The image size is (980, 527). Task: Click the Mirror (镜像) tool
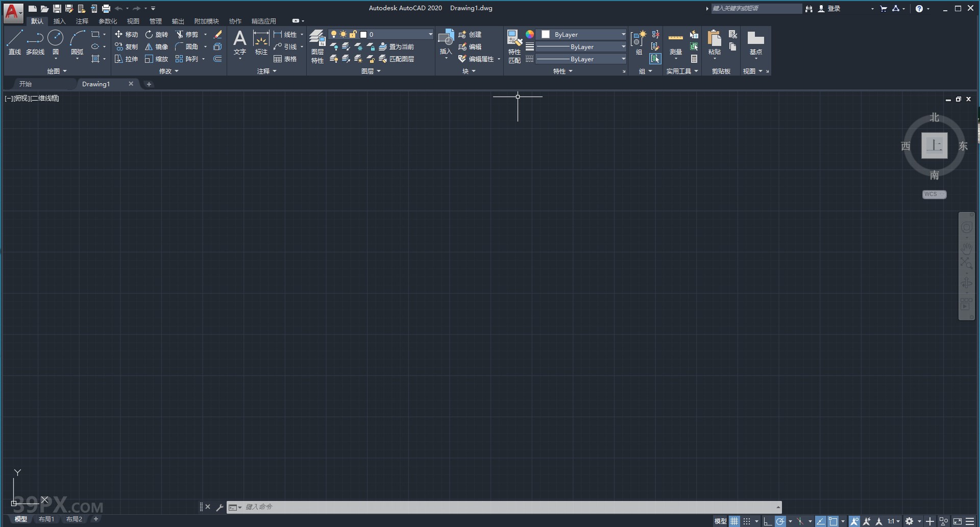[x=157, y=46]
